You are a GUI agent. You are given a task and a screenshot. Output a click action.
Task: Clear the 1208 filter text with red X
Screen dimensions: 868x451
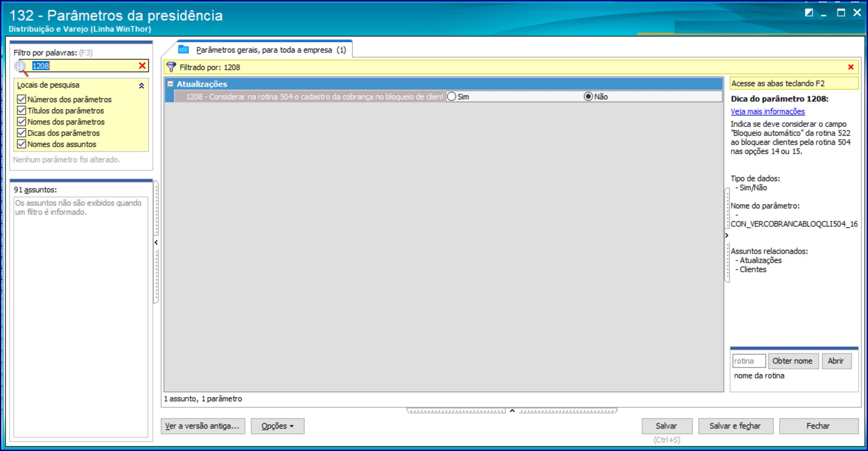[x=142, y=66]
